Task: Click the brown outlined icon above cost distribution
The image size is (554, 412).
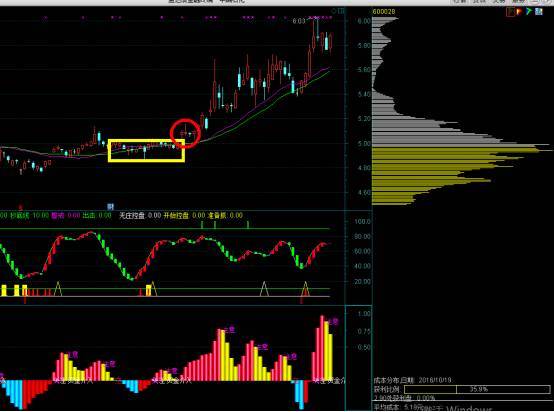Action: [x=510, y=12]
